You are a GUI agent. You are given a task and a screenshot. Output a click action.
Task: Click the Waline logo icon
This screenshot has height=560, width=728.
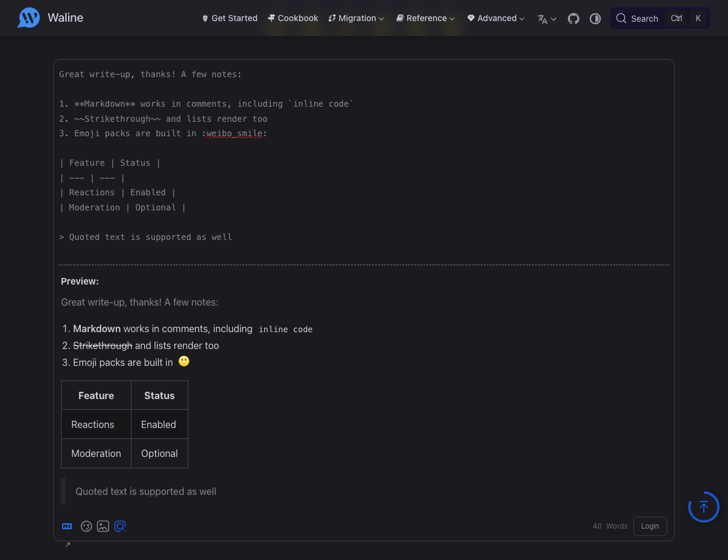coord(29,18)
